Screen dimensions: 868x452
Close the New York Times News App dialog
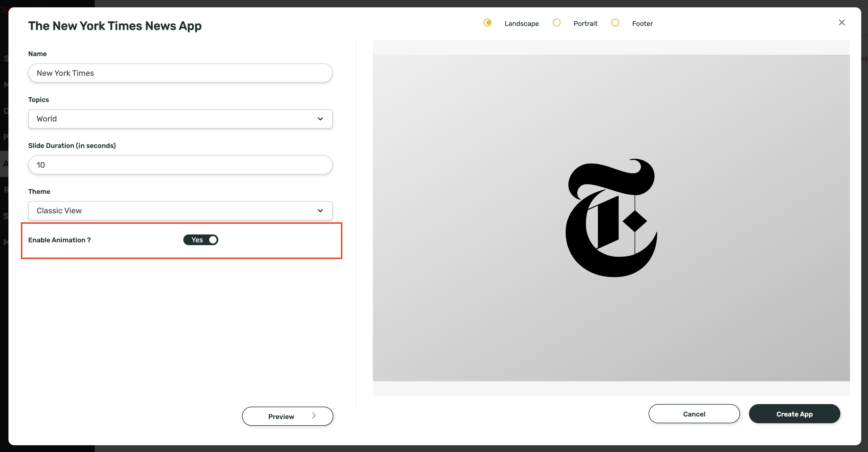841,23
